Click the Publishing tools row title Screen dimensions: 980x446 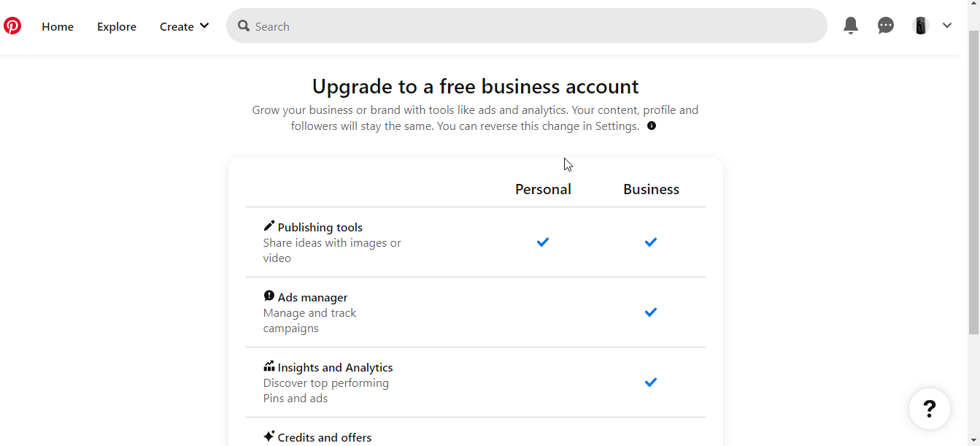click(x=320, y=227)
